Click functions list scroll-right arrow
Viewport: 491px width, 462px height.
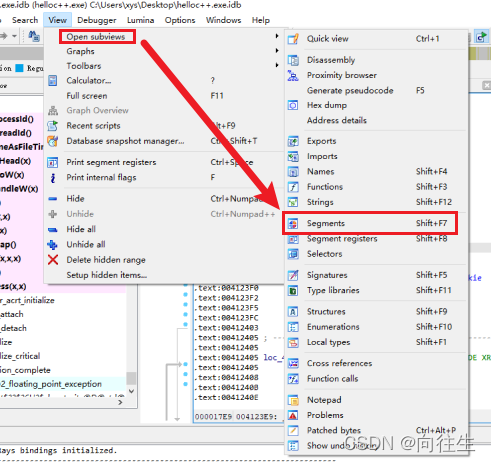click(x=120, y=402)
